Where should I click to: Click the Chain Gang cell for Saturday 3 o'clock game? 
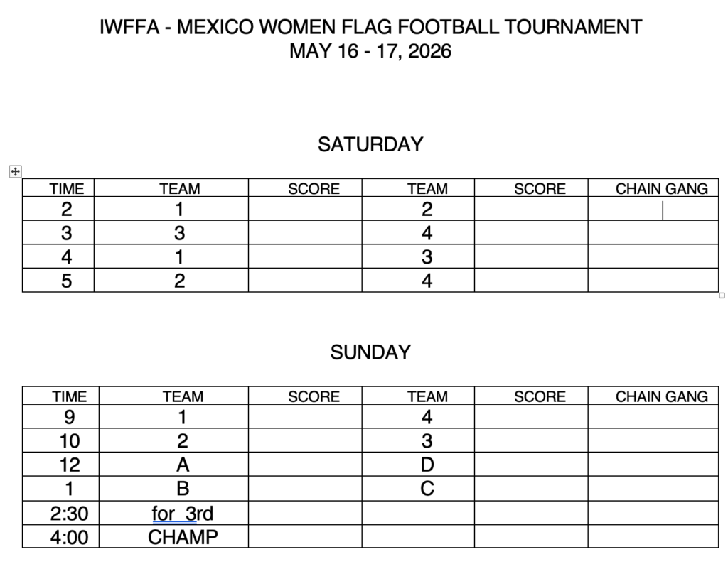(x=653, y=232)
